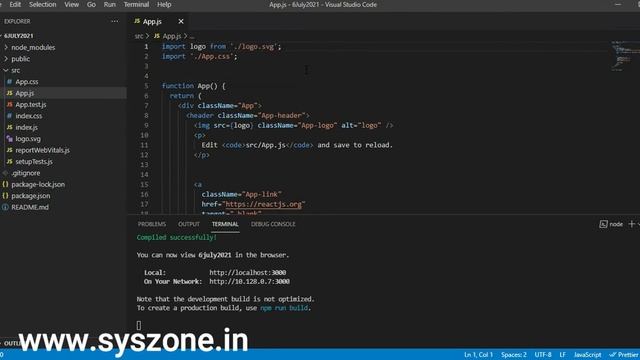Change file encoding via UTF-8

coord(543,355)
